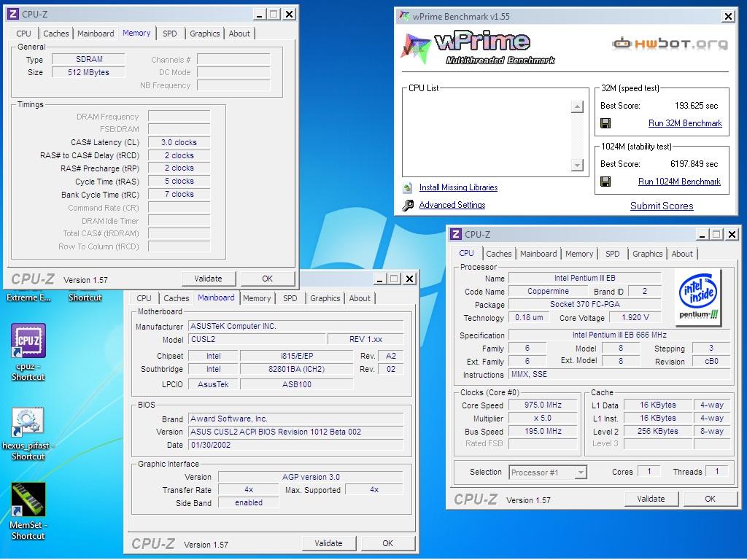Screen dimensions: 747x560
Task: Click the motherboard Model CUSL2 field
Action: (258, 339)
